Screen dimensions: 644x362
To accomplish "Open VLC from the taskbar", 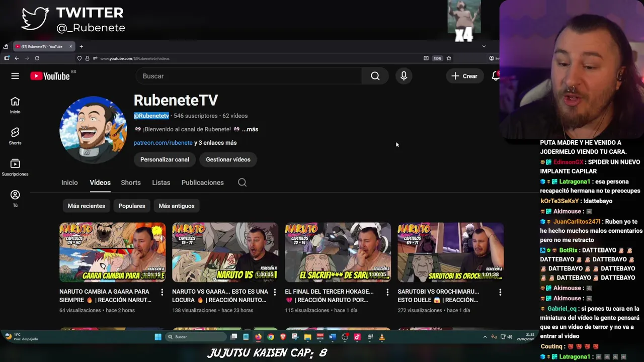I will (x=382, y=337).
